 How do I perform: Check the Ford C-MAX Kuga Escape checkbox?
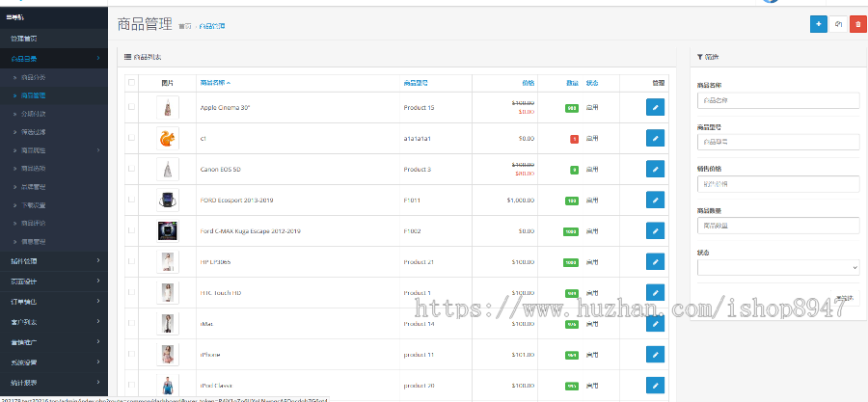pos(131,230)
